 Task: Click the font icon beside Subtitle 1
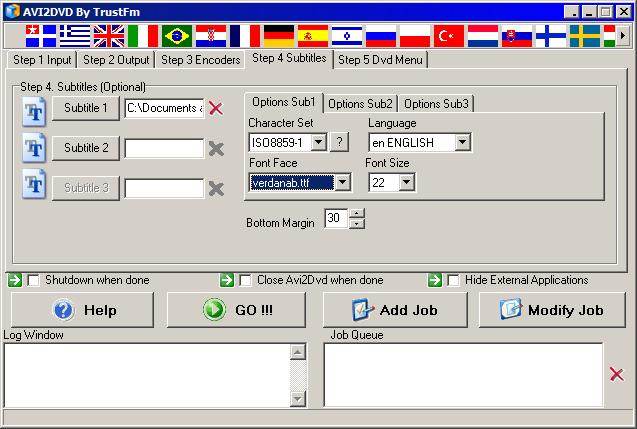coord(34,111)
